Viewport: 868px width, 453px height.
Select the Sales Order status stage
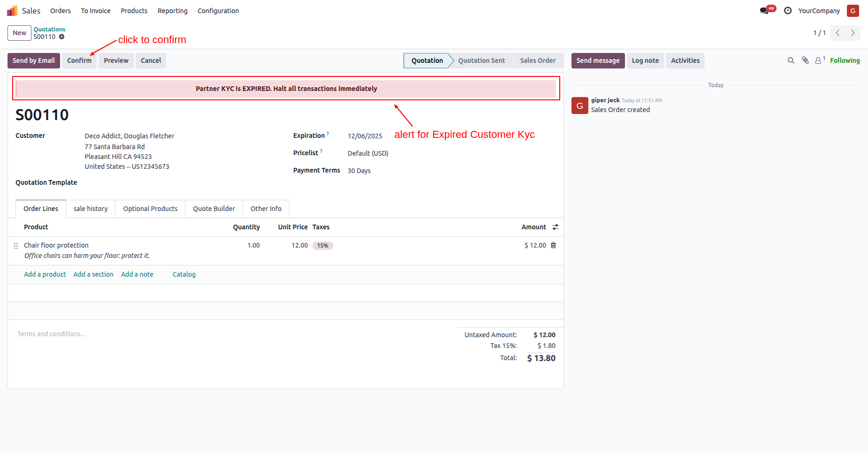(538, 60)
